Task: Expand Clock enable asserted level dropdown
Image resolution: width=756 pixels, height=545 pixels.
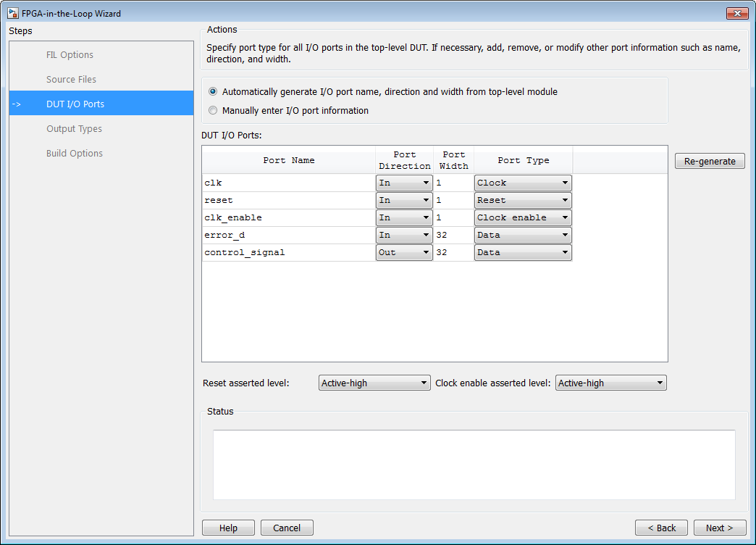Action: pyautogui.click(x=610, y=383)
